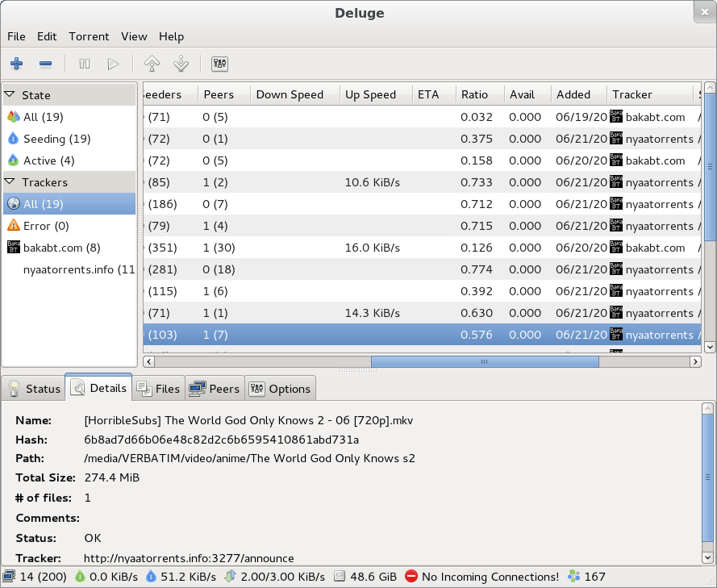This screenshot has width=717, height=588.
Task: Click the /media/VERBATIM download path text
Action: point(250,458)
